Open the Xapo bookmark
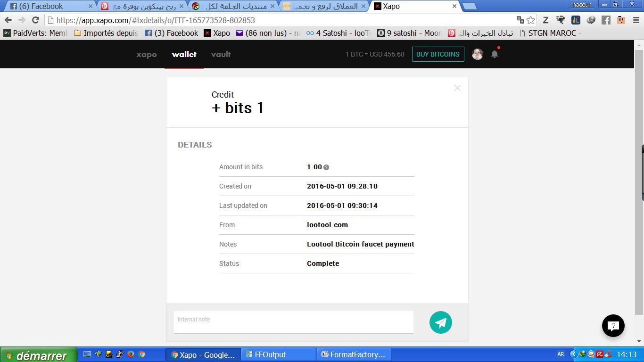The width and height of the screenshot is (644, 362). (217, 33)
